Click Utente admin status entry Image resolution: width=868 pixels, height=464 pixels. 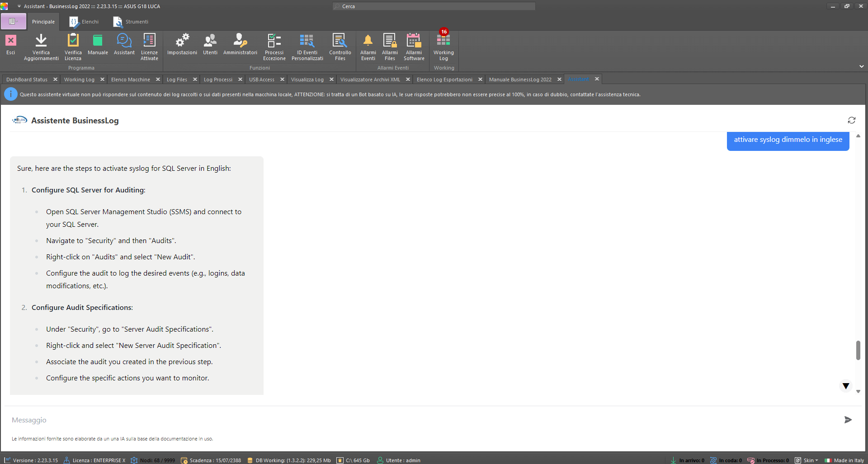(x=398, y=460)
